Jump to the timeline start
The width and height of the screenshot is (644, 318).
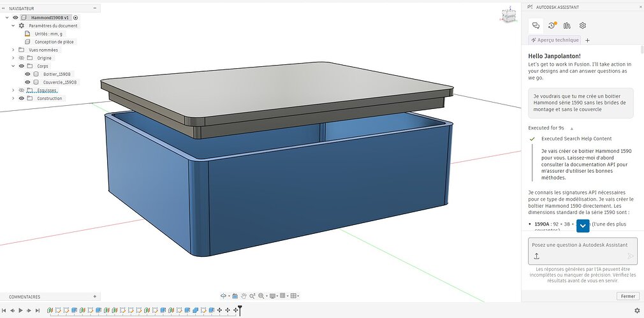click(4, 310)
